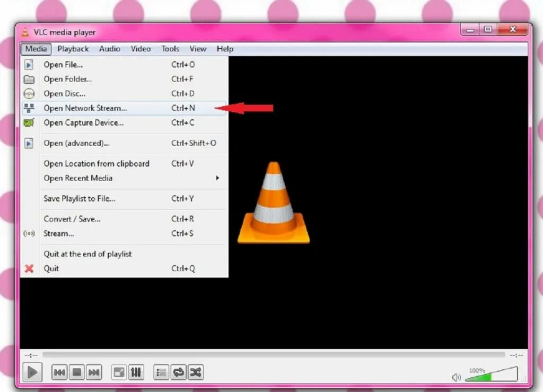
Task: Select Stream... menu entry
Action: 124,234
